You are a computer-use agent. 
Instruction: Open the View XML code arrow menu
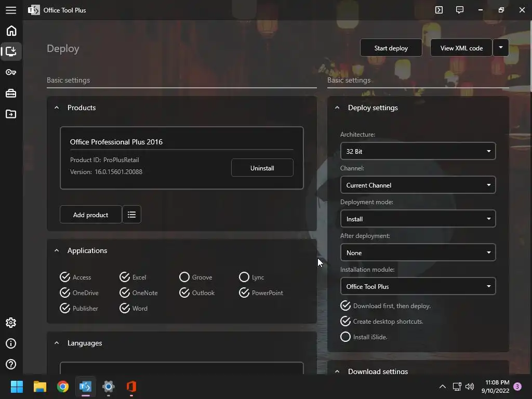tap(501, 48)
